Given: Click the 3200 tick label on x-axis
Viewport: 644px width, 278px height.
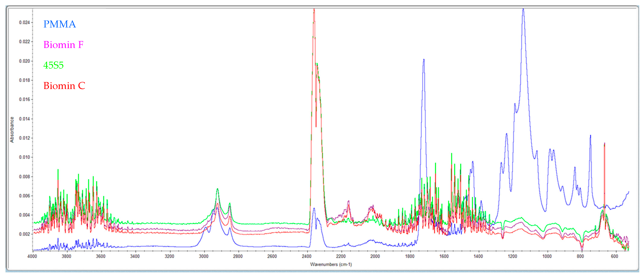Looking at the screenshot, I should pyautogui.click(x=169, y=256).
